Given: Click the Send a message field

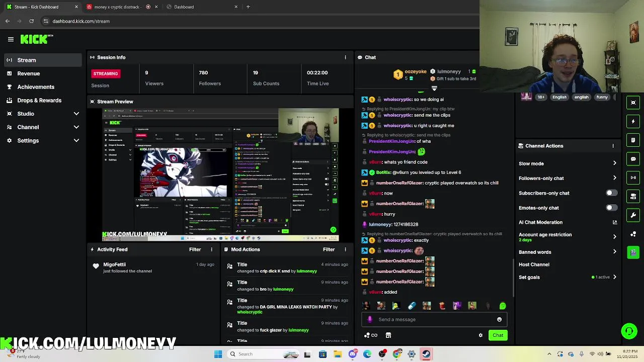Looking at the screenshot, I should [x=434, y=319].
